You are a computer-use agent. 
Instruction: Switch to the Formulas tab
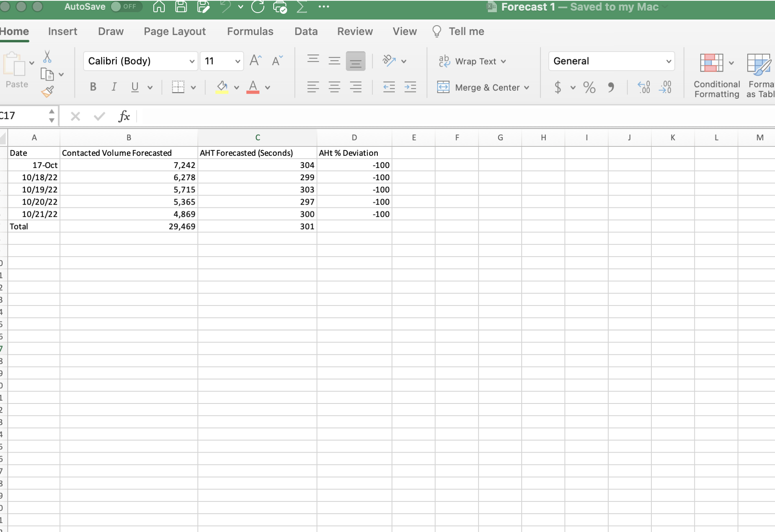click(250, 31)
